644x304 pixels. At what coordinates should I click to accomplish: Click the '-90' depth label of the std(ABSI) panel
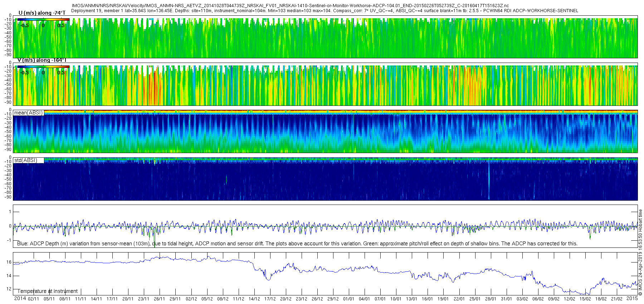8,197
